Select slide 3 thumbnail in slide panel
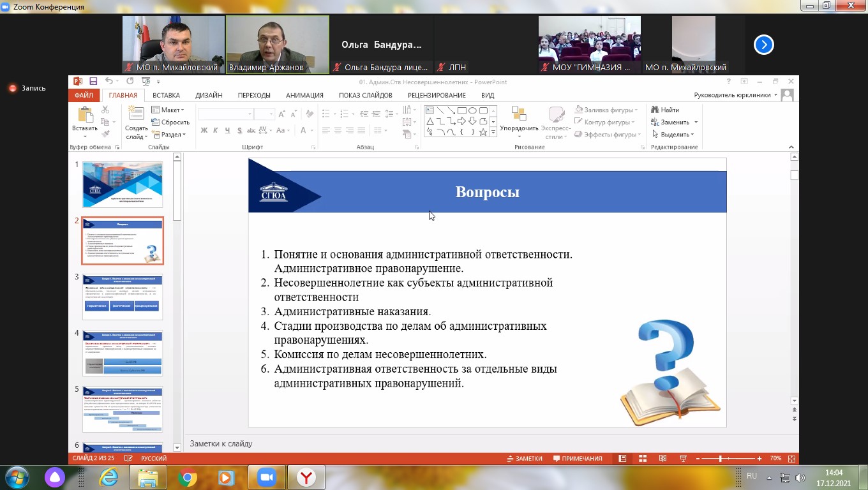Screen dimensions: 868x490 coord(123,297)
